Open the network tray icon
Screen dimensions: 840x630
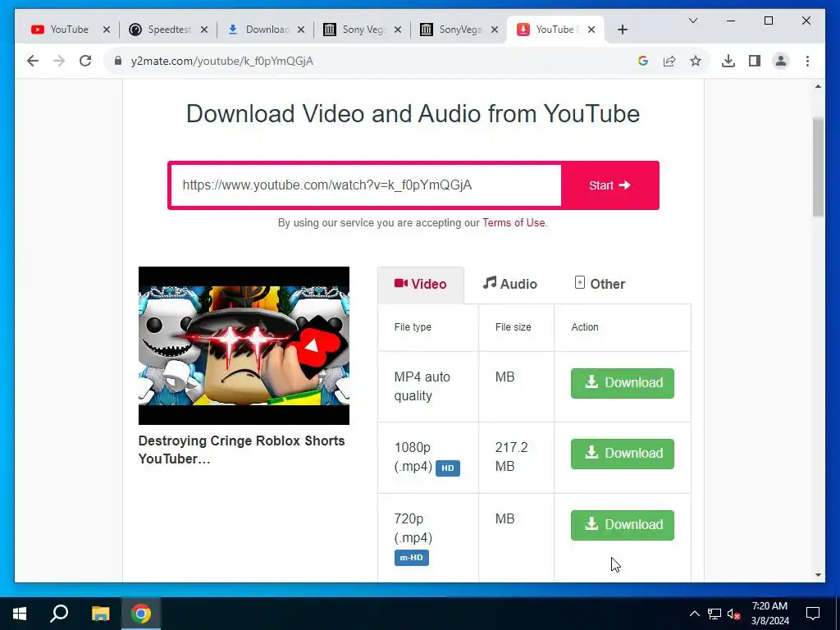click(714, 614)
